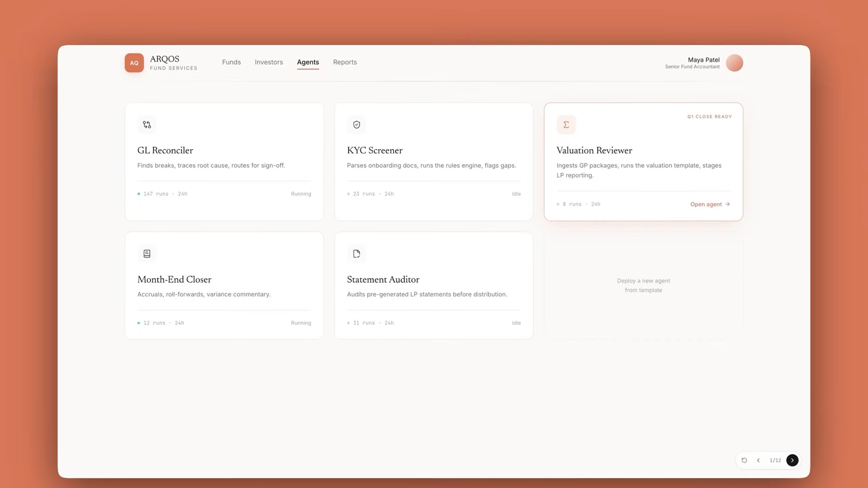
Task: Select the Agents tab
Action: [308, 62]
